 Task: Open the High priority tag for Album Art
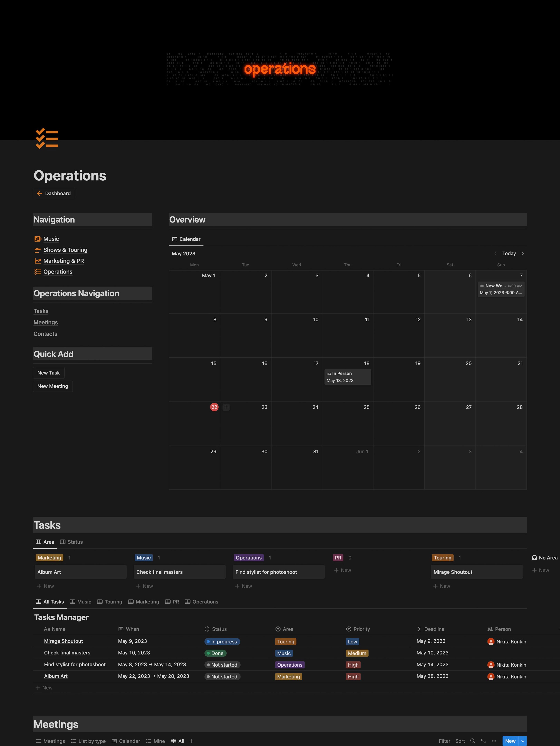pyautogui.click(x=353, y=677)
